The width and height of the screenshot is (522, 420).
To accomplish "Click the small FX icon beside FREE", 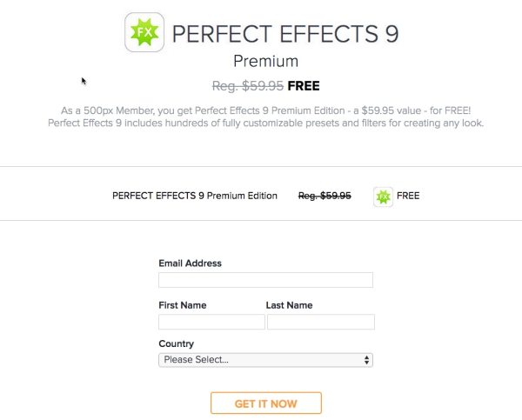I will [x=383, y=196].
